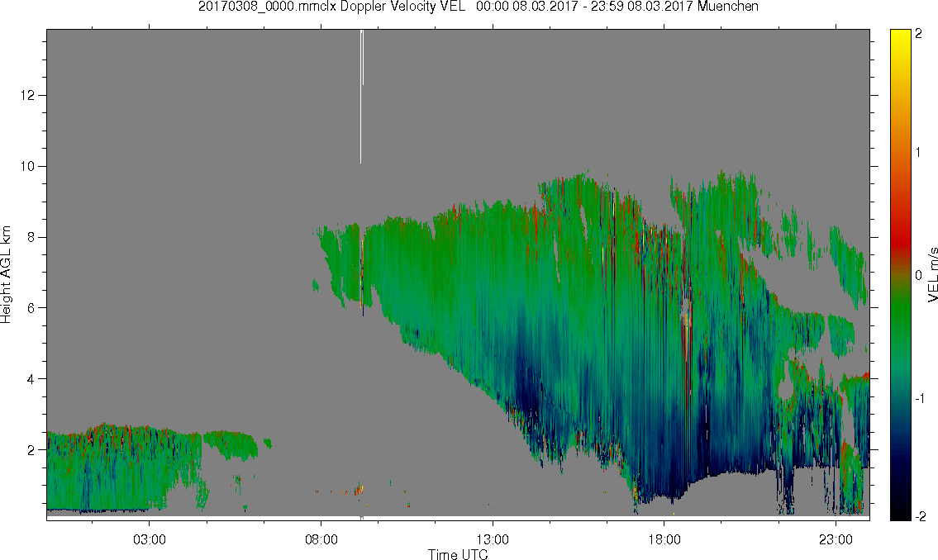Click the '23:00' time tick label

(x=836, y=539)
